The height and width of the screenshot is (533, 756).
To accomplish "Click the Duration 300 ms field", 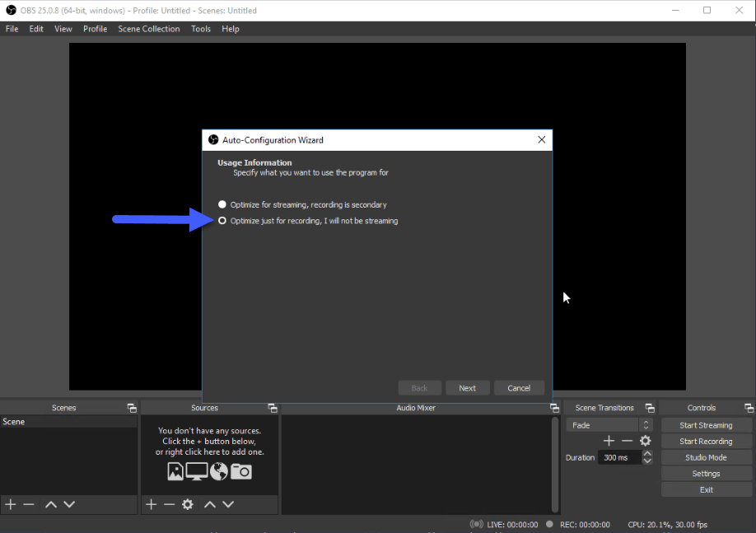I will coord(620,457).
